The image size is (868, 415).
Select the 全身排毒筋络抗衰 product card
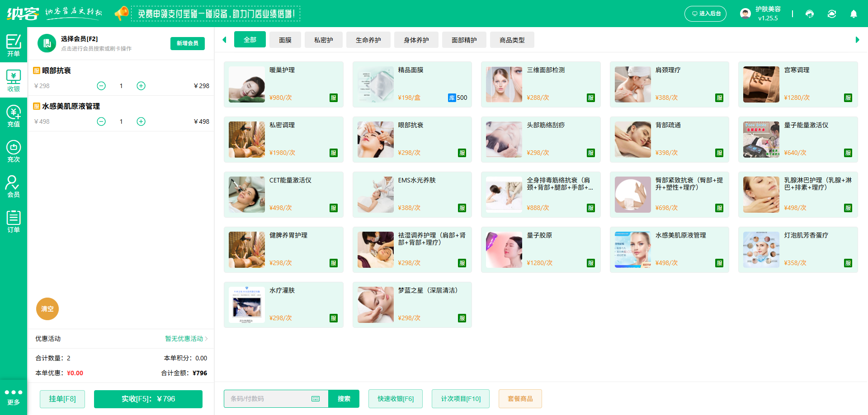pyautogui.click(x=541, y=195)
